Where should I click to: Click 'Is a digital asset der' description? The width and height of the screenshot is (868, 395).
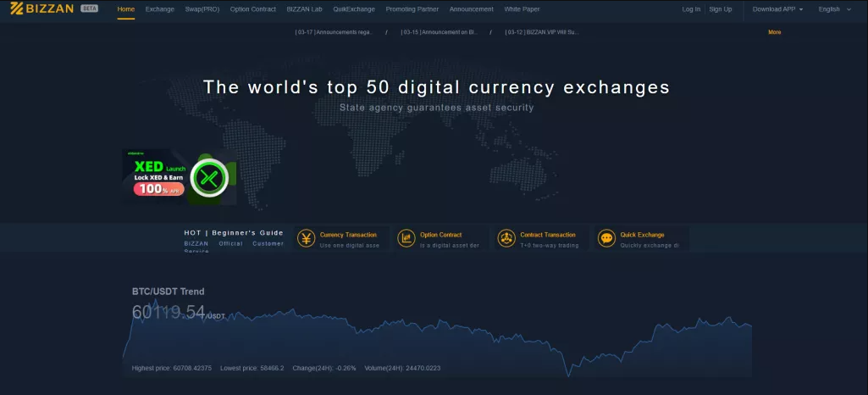pos(450,246)
